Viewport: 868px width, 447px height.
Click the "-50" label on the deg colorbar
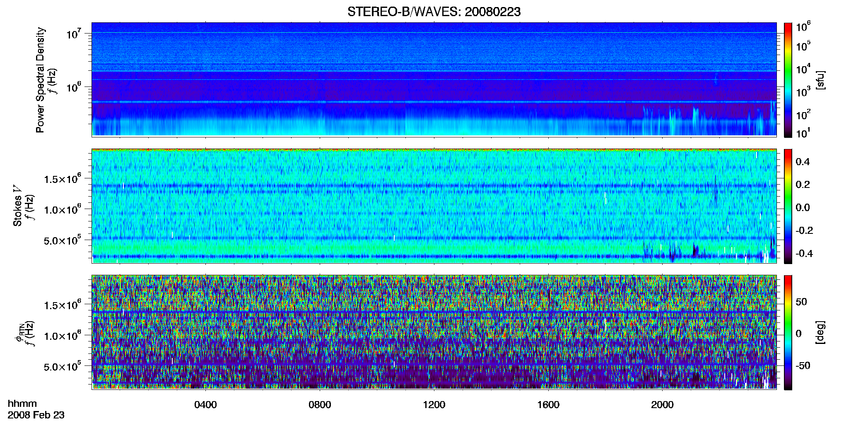(x=803, y=365)
